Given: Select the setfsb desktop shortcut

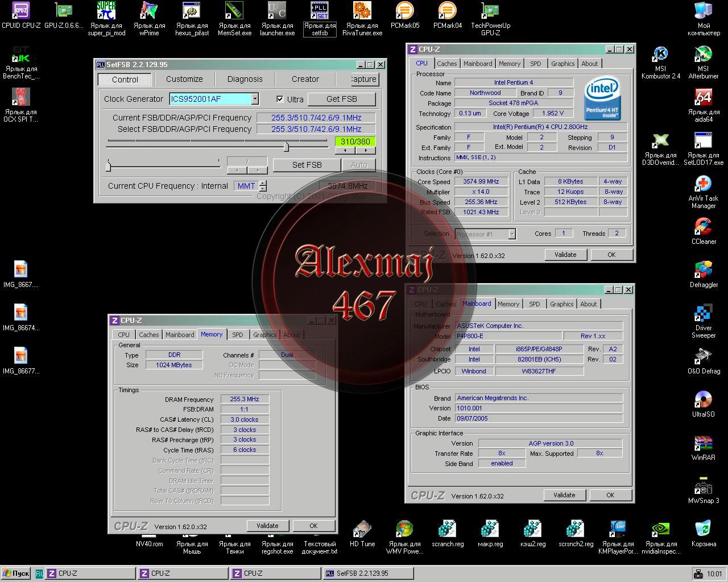Looking at the screenshot, I should [x=320, y=11].
